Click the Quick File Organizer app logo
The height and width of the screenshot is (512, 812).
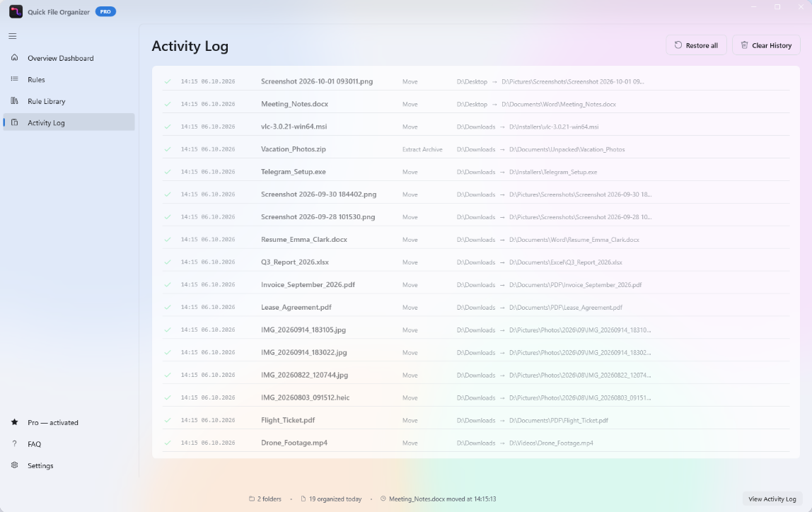coord(16,11)
